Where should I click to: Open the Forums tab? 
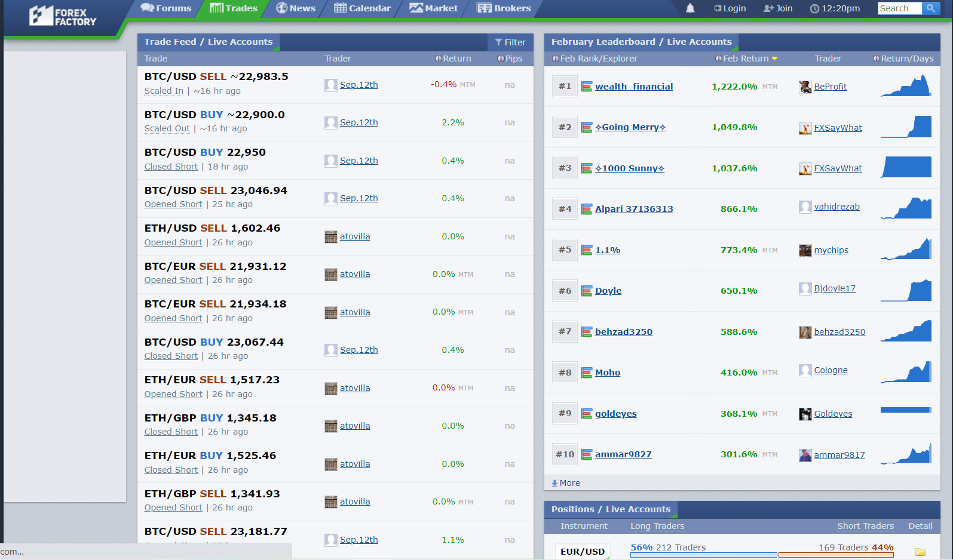pyautogui.click(x=166, y=8)
